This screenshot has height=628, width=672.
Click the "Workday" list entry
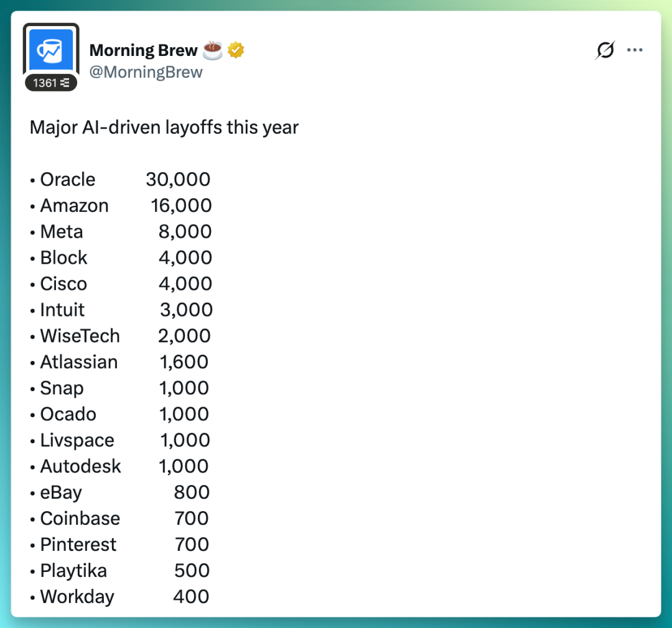point(78,597)
